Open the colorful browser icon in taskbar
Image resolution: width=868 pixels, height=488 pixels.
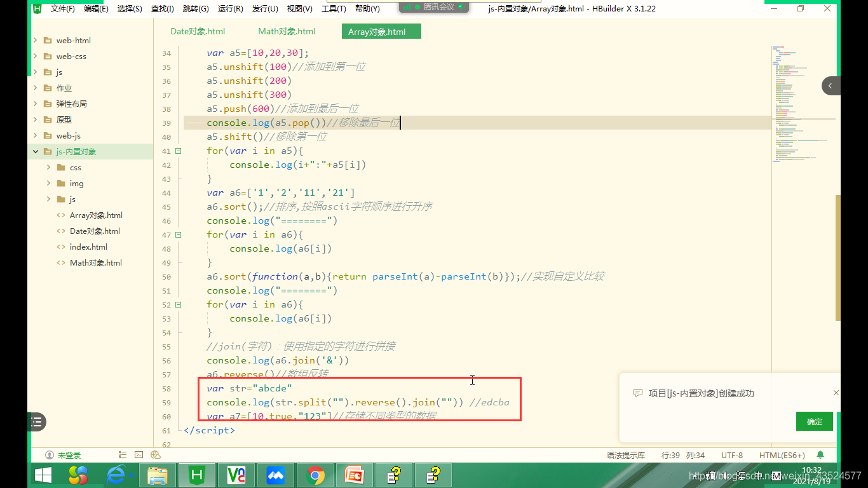point(78,475)
